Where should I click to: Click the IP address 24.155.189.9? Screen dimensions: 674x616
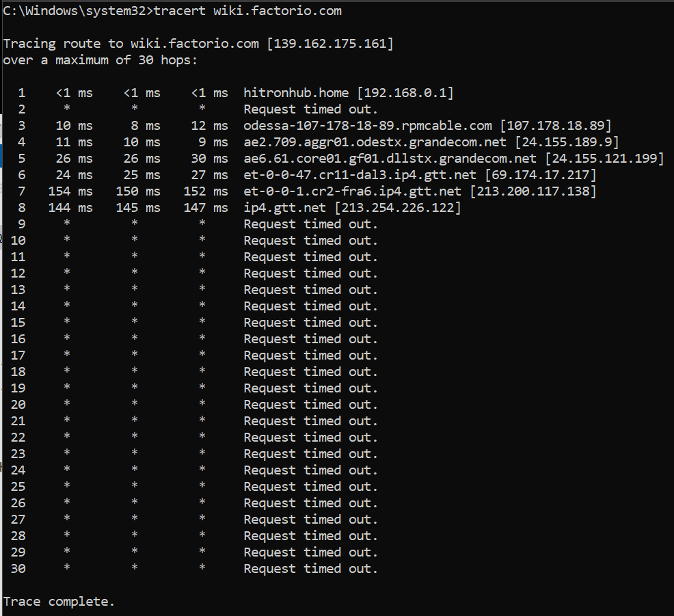click(567, 142)
